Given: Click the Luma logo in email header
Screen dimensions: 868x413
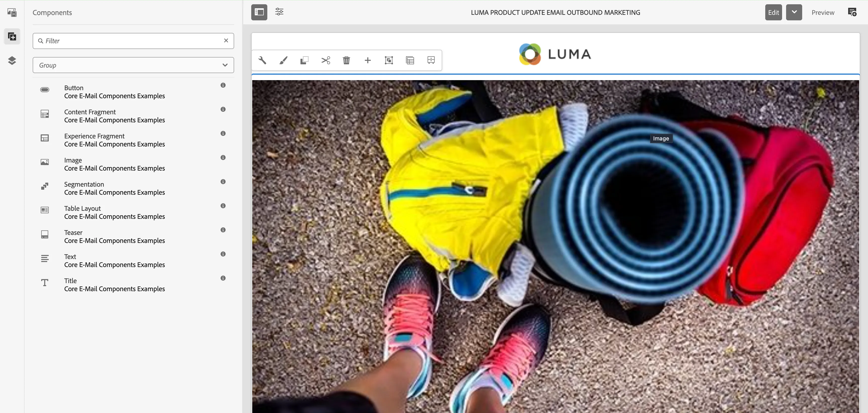Looking at the screenshot, I should tap(555, 54).
